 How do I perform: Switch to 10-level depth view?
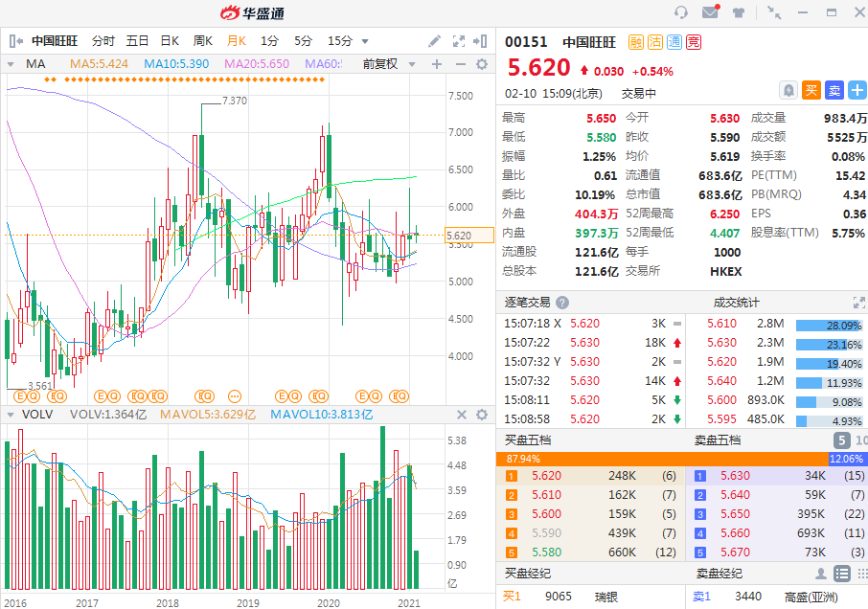tap(860, 440)
